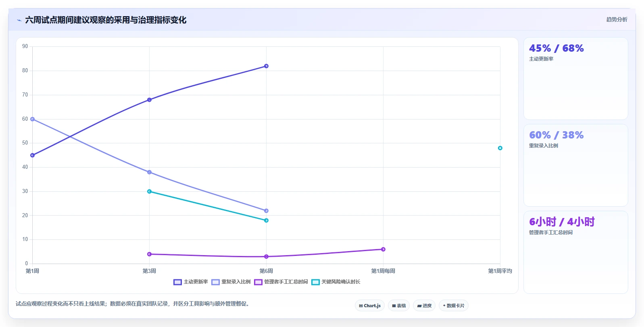Click the 第1周每周 x-axis label

coord(383,271)
